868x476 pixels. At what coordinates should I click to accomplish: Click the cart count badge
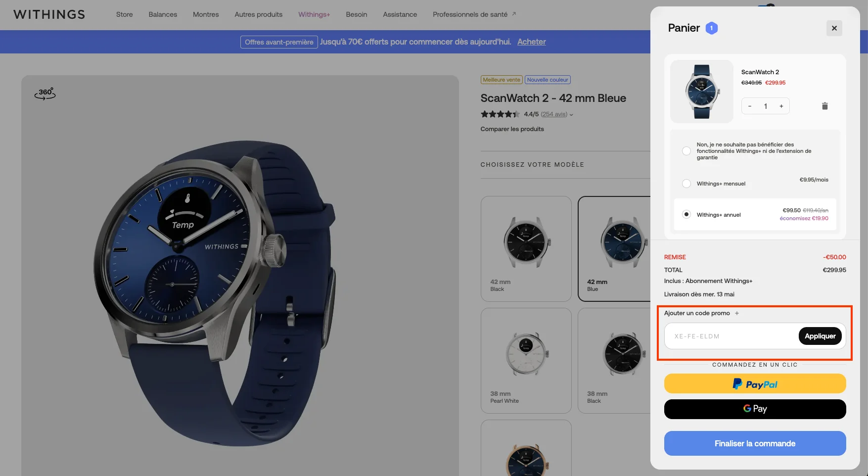click(x=711, y=28)
